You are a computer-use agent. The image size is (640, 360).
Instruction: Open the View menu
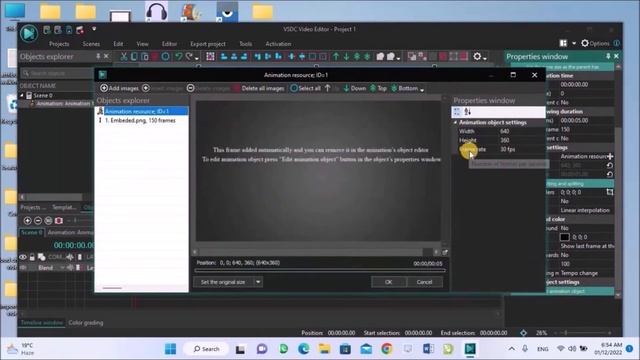pyautogui.click(x=142, y=44)
